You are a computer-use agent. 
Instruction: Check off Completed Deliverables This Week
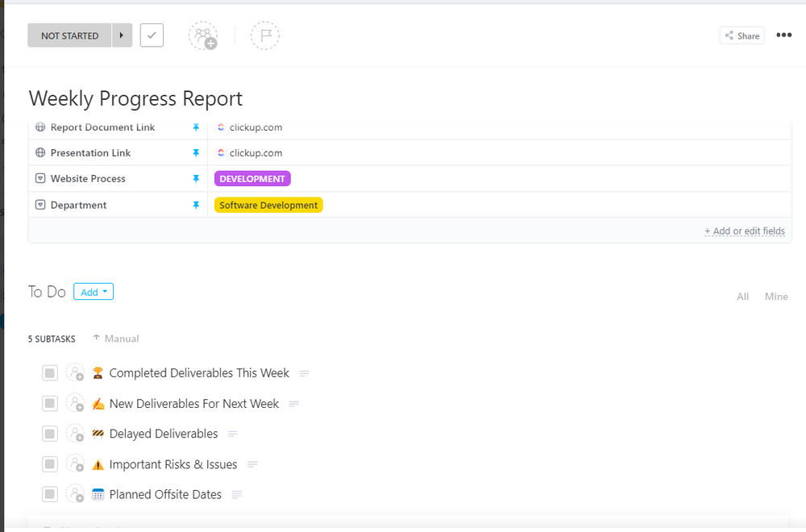49,373
